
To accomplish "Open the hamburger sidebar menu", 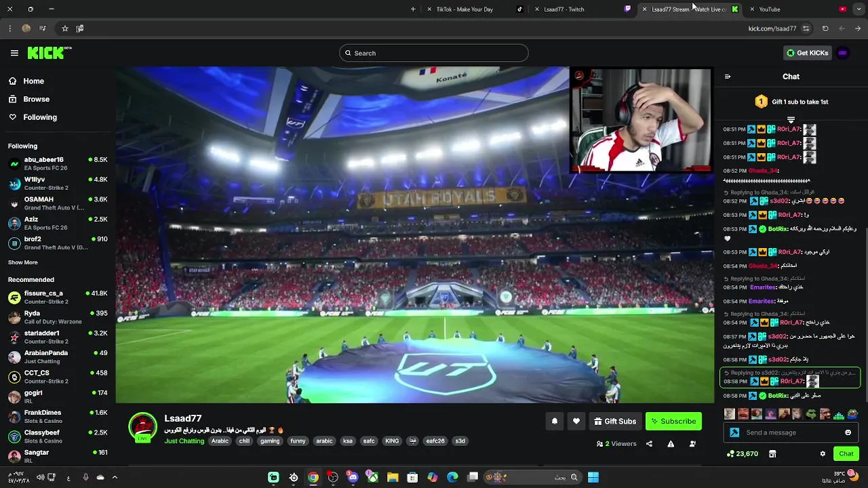I will 14,53.
